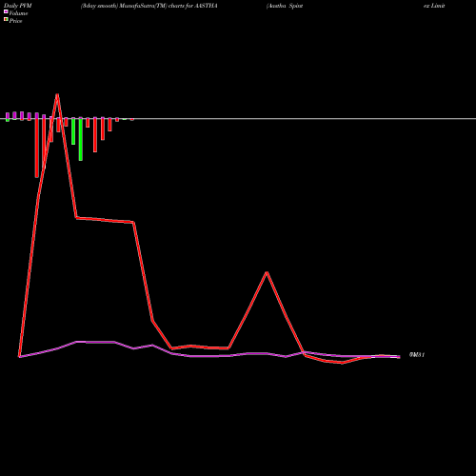Click the longest green volume bar

click(81, 139)
